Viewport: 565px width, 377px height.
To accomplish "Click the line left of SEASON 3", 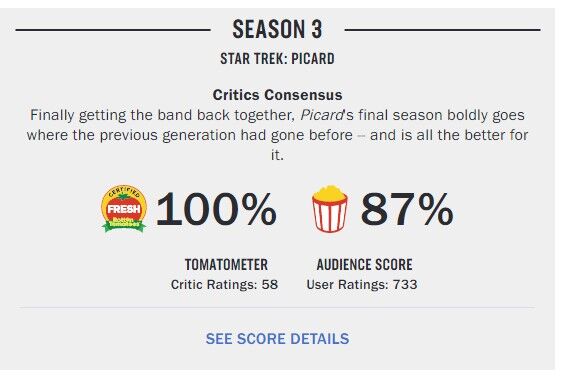I will click(x=113, y=30).
